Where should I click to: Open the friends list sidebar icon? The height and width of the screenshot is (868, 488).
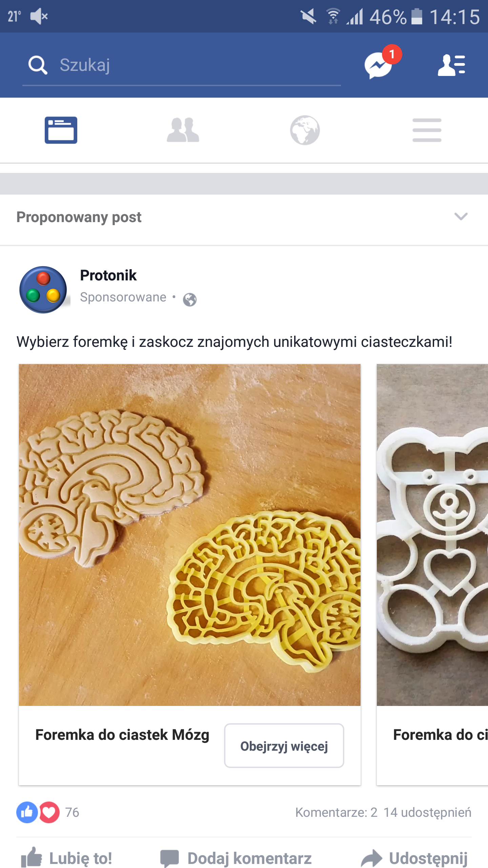point(451,65)
